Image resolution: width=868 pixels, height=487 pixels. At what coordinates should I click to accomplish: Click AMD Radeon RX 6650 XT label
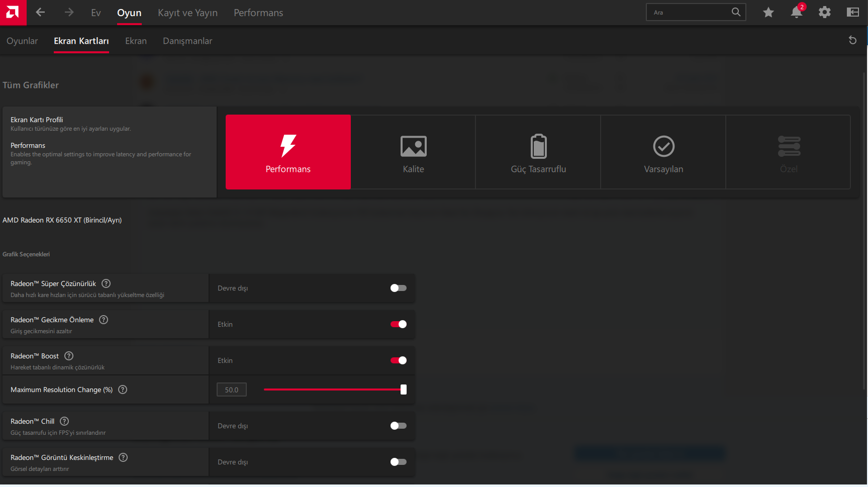[62, 220]
